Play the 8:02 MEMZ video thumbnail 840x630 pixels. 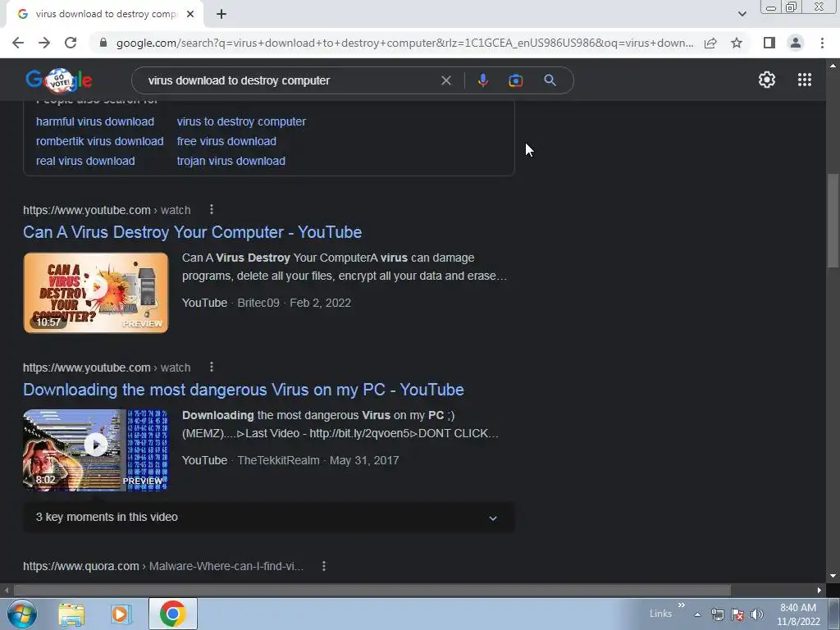point(96,450)
